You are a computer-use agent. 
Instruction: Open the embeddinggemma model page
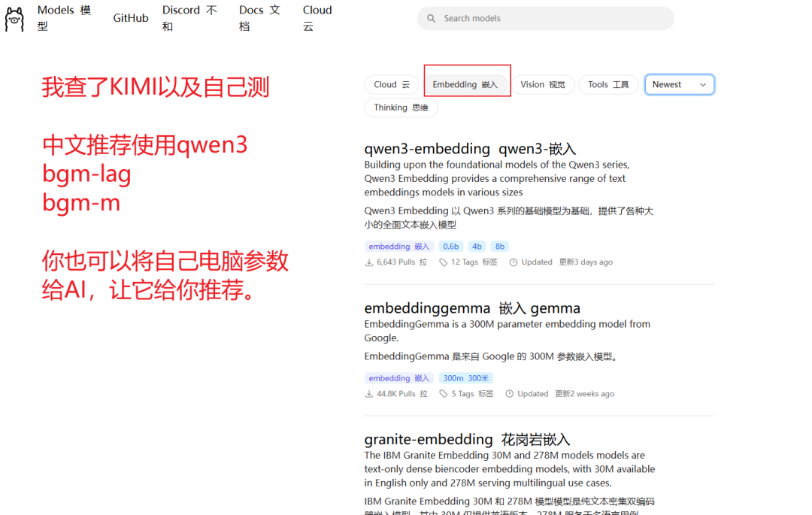471,308
